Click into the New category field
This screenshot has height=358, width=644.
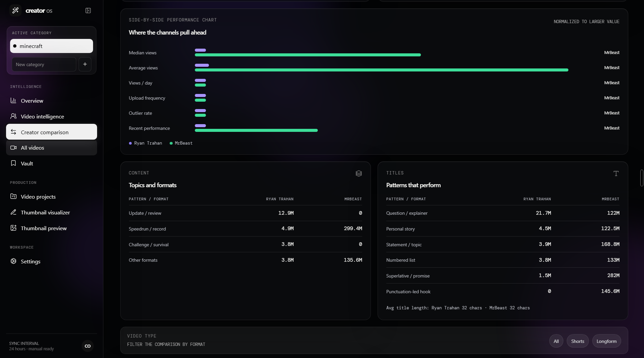tap(44, 64)
